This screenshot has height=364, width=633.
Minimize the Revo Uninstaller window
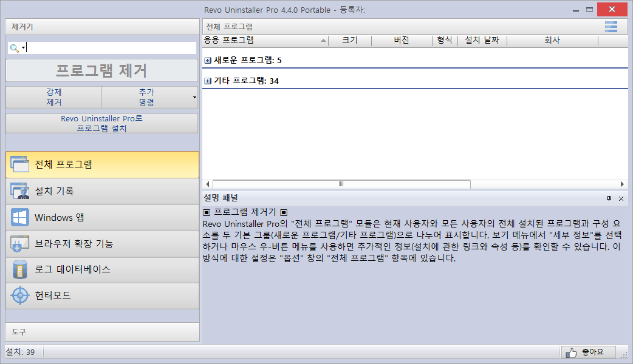pyautogui.click(x=576, y=10)
